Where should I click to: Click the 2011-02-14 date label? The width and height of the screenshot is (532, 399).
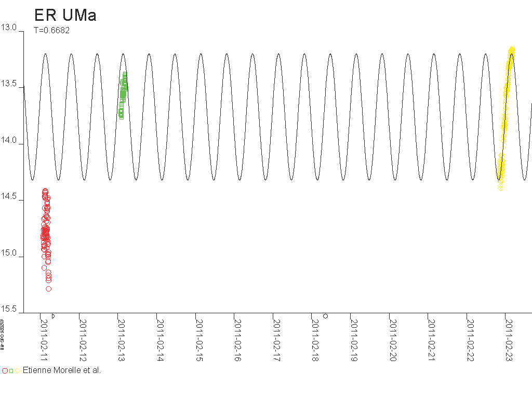160,340
